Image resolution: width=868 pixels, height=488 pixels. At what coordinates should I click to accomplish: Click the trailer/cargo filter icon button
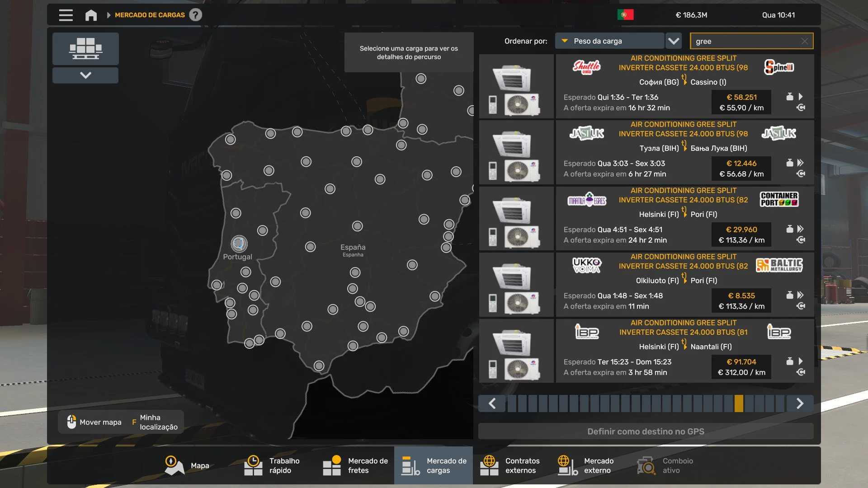coord(85,48)
